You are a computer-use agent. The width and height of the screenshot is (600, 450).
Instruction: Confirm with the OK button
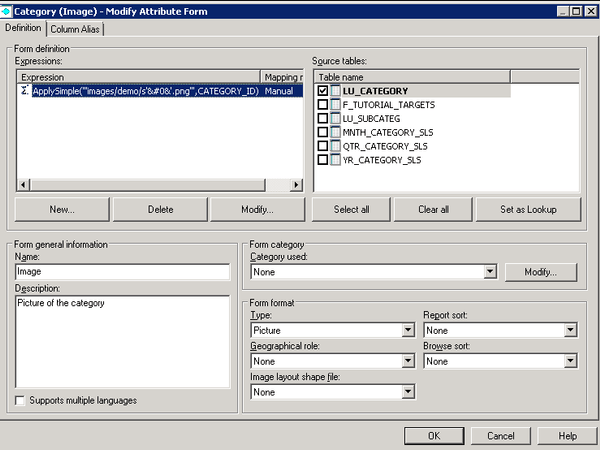pos(434,436)
